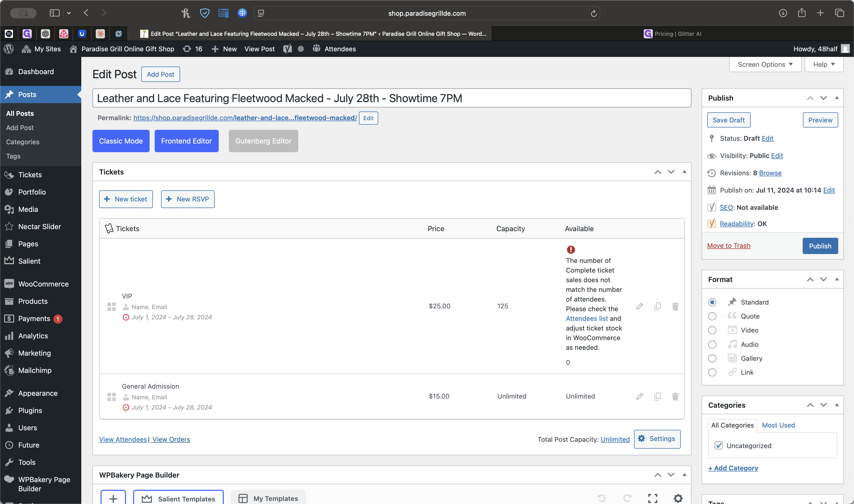
Task: Select the Gallery post format
Action: (x=712, y=358)
